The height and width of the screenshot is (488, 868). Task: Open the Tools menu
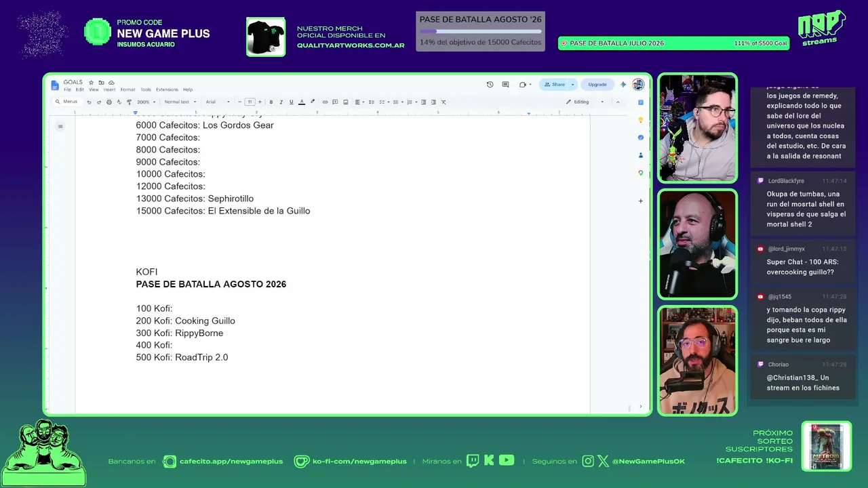point(145,89)
